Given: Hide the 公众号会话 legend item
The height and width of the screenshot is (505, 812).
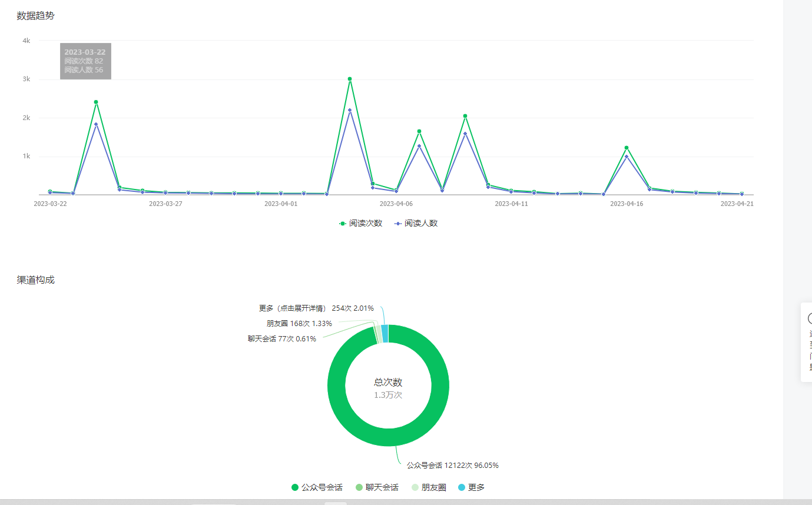Looking at the screenshot, I should [317, 487].
